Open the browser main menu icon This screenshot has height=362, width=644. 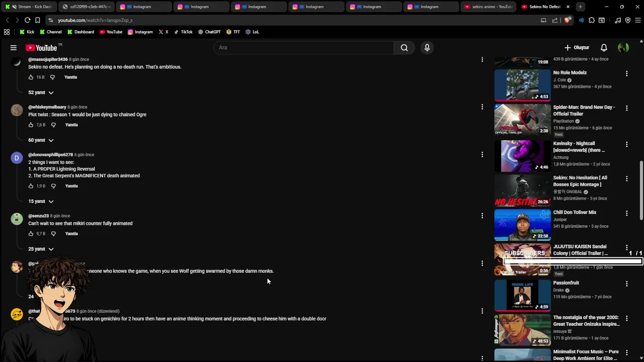click(x=638, y=20)
